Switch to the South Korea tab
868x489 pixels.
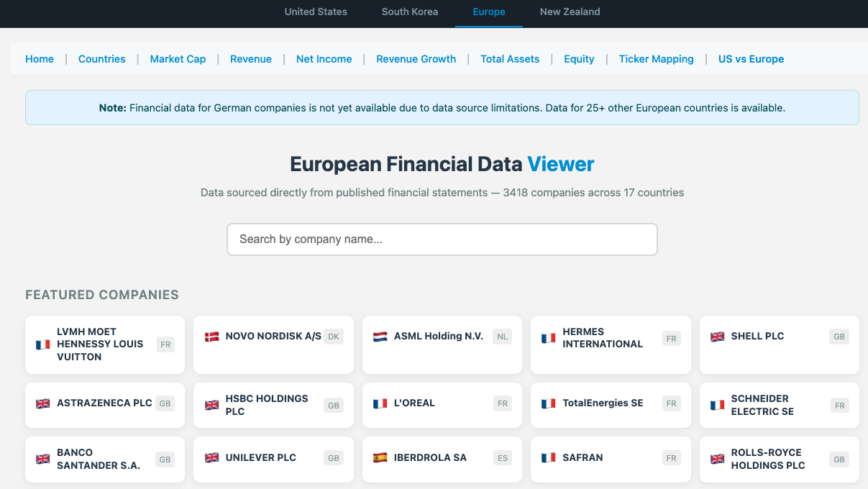click(410, 12)
